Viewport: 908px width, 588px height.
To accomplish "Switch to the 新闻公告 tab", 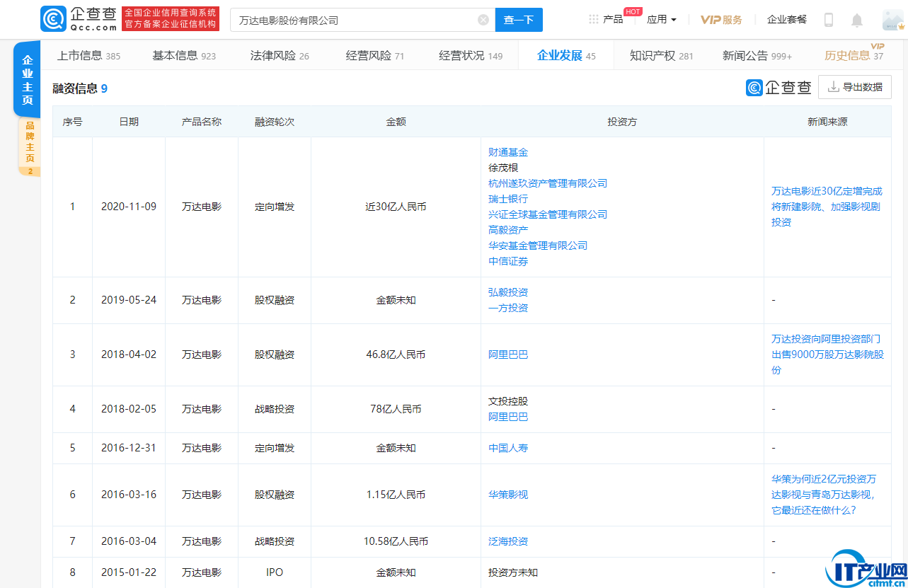I will click(x=757, y=55).
